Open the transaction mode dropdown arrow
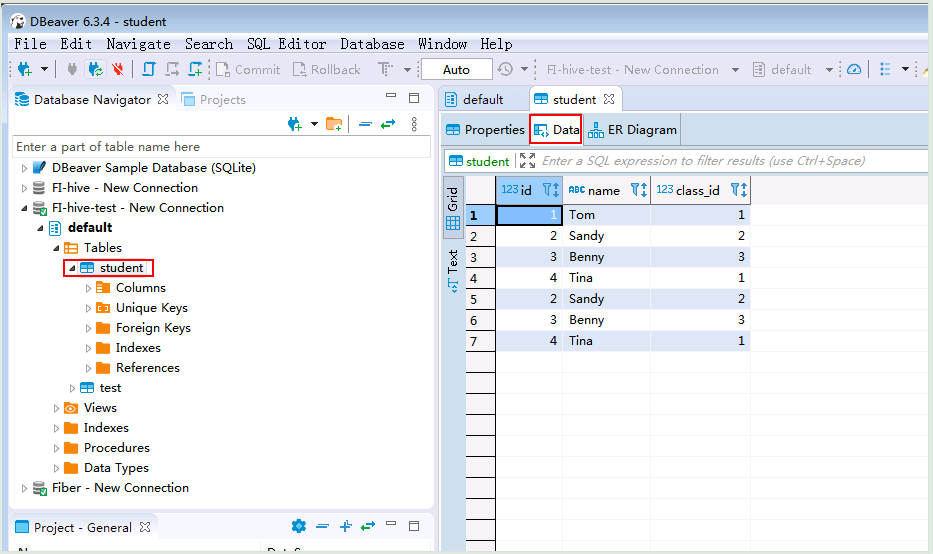 [408, 70]
